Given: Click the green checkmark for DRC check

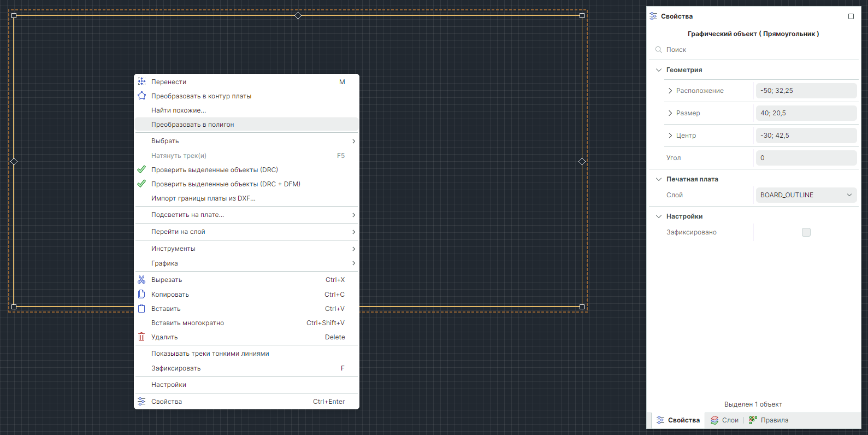Looking at the screenshot, I should point(141,169).
